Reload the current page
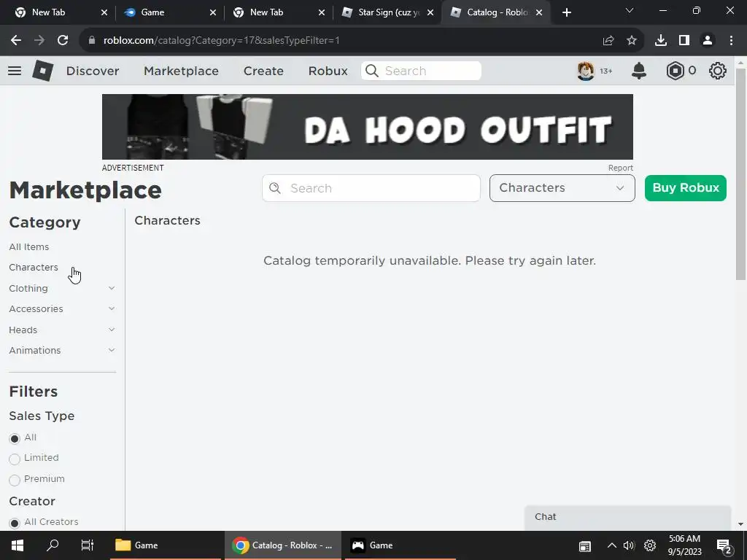747x560 pixels. (x=63, y=41)
